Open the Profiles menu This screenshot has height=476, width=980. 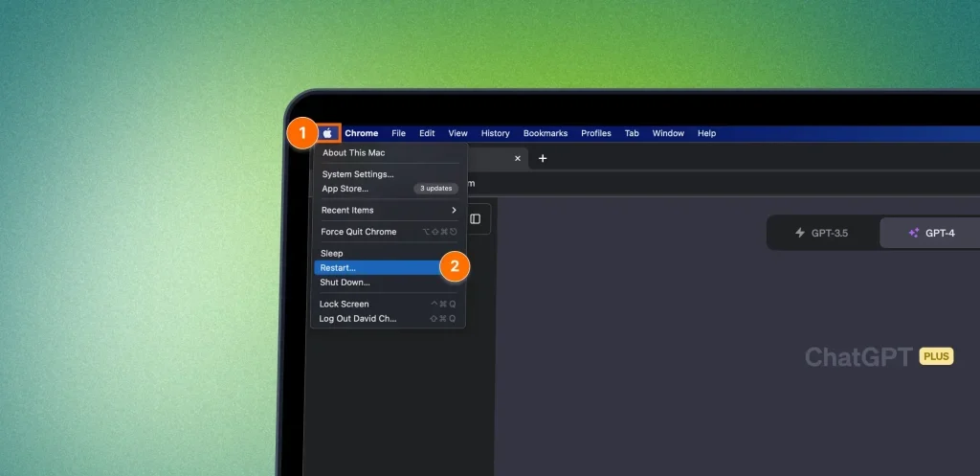point(595,133)
